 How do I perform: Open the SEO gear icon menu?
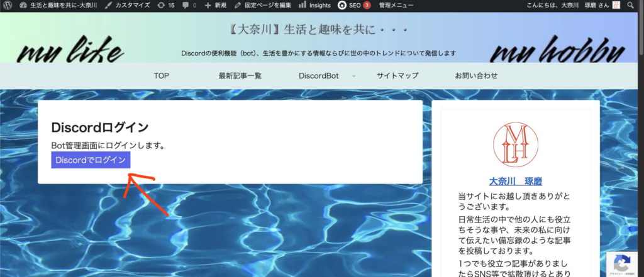(x=342, y=5)
